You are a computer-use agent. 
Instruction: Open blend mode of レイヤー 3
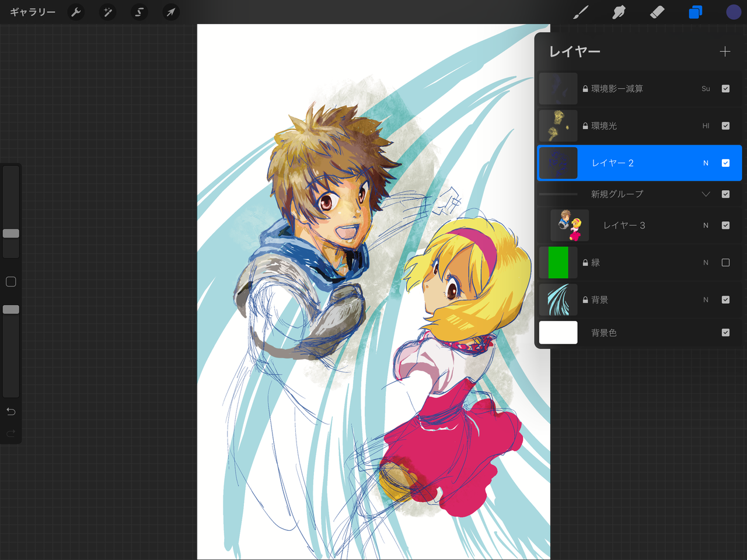pyautogui.click(x=706, y=226)
